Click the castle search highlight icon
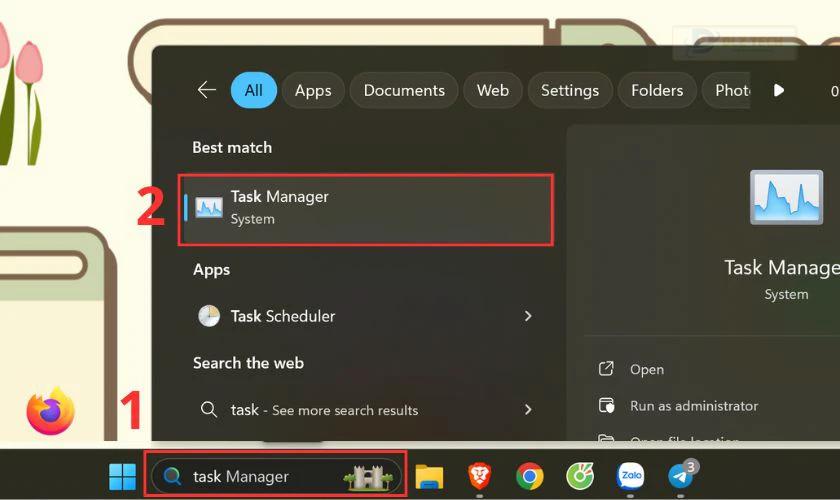 click(x=368, y=476)
